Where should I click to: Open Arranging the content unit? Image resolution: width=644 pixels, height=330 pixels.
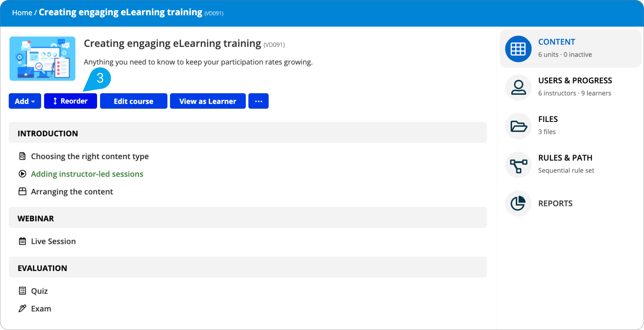72,192
